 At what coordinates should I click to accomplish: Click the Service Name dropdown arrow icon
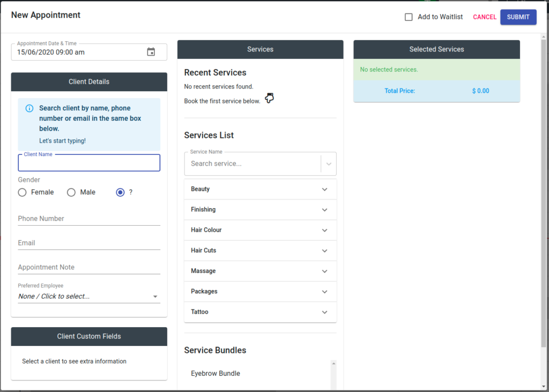pos(328,164)
